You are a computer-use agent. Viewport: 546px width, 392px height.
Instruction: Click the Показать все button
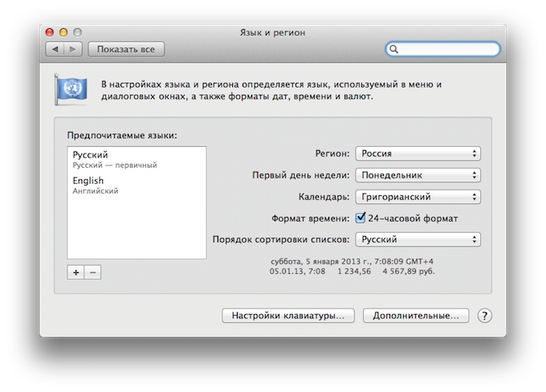(126, 50)
